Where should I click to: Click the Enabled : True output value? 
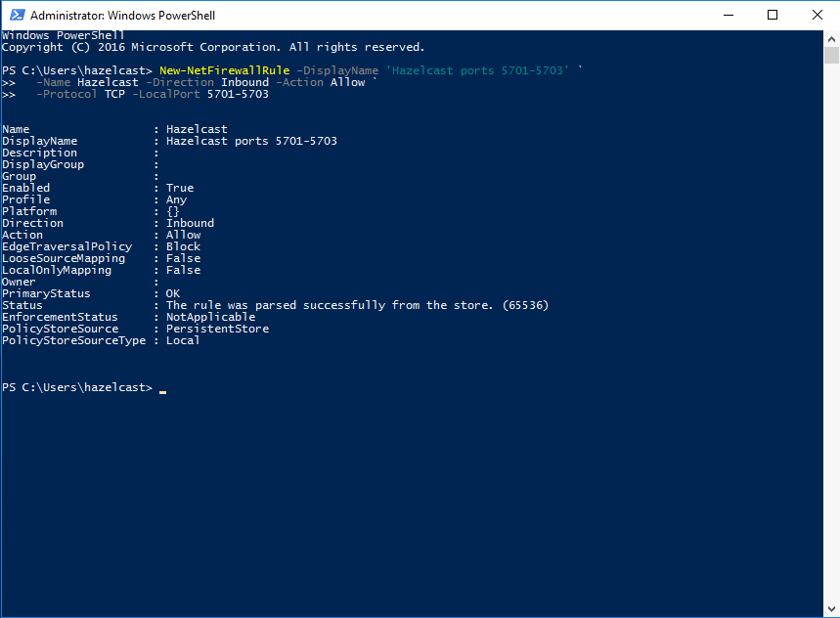[181, 187]
